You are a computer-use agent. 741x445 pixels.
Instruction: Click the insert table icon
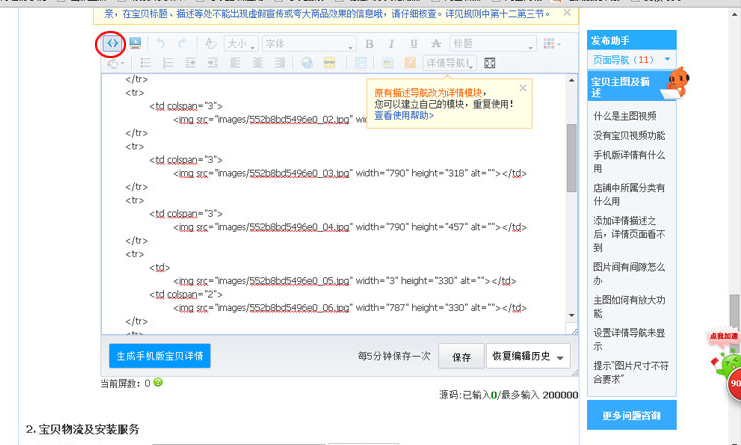(x=361, y=63)
